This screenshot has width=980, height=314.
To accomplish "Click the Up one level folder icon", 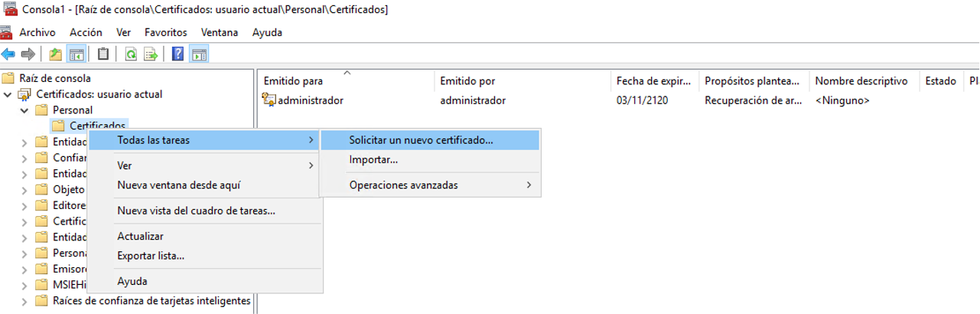I will pos(55,54).
